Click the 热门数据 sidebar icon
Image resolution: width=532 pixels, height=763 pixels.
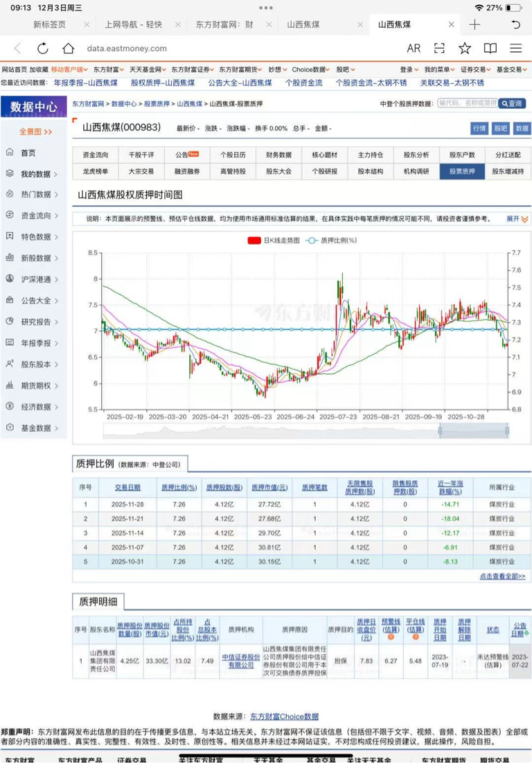(x=10, y=193)
